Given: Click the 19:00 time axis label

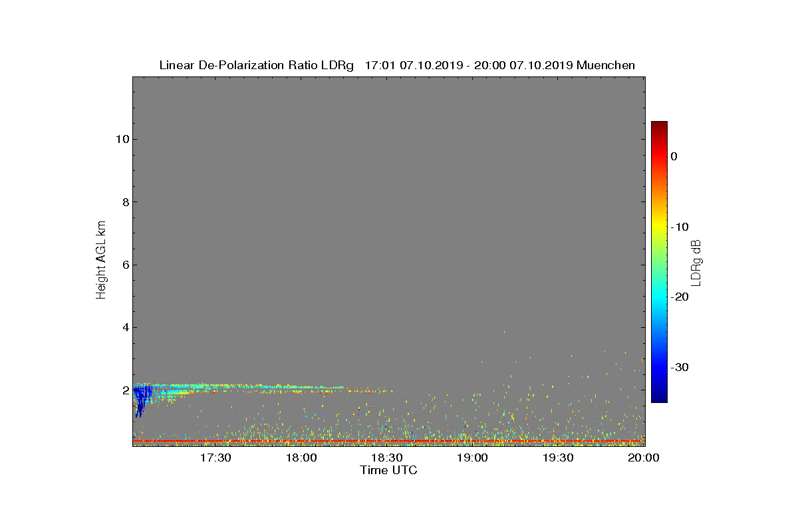Looking at the screenshot, I should point(472,458).
